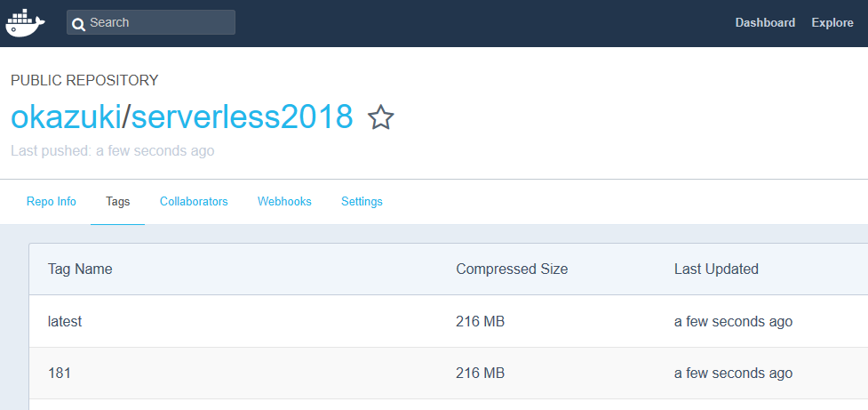868x410 pixels.
Task: Focus the Search input field
Action: pos(150,22)
